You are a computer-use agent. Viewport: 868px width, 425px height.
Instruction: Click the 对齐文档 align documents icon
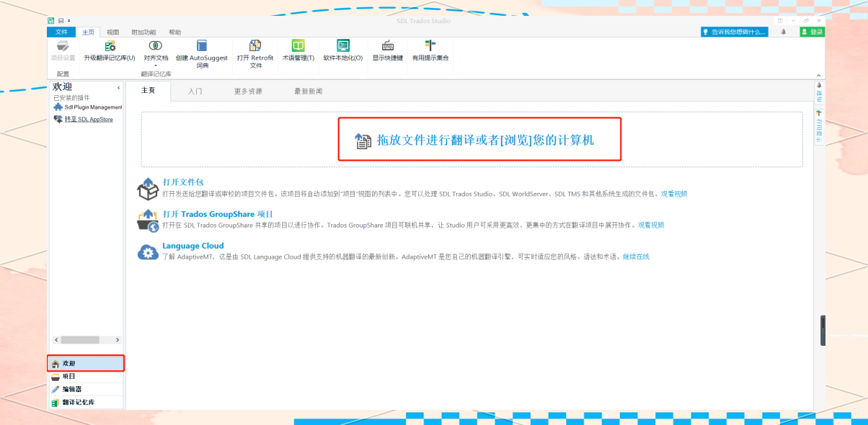(x=155, y=45)
